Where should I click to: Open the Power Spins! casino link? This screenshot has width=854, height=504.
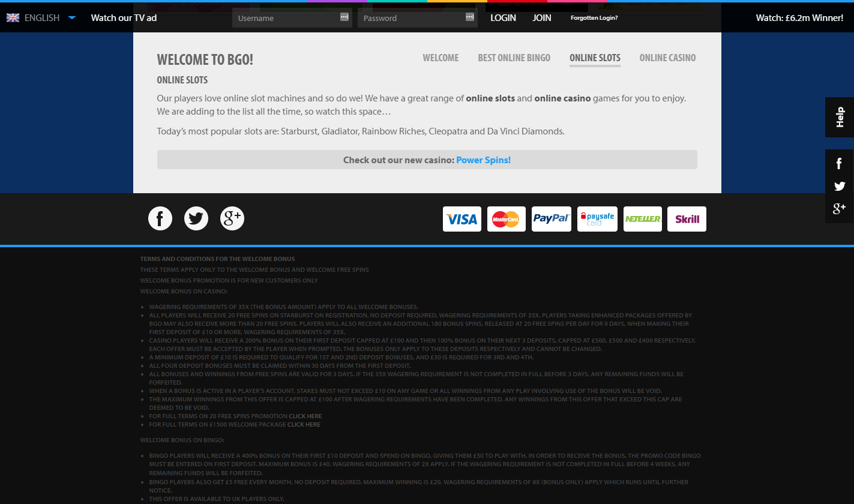click(x=483, y=160)
